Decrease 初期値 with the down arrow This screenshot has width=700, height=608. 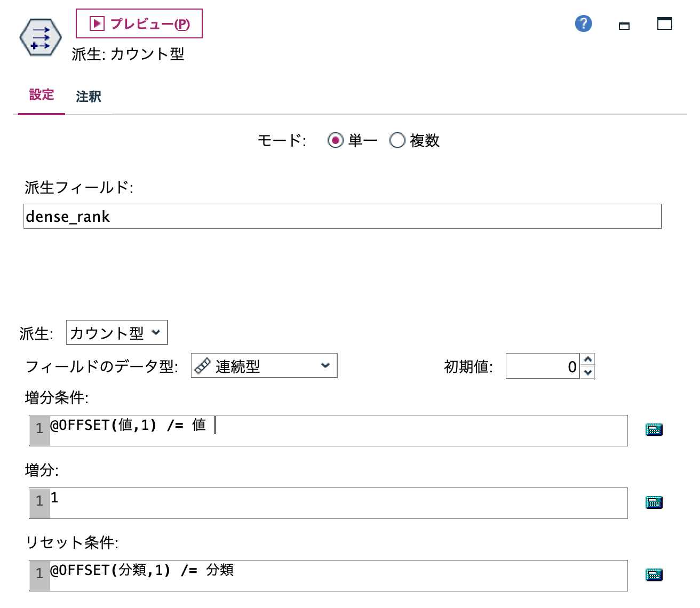tap(587, 372)
